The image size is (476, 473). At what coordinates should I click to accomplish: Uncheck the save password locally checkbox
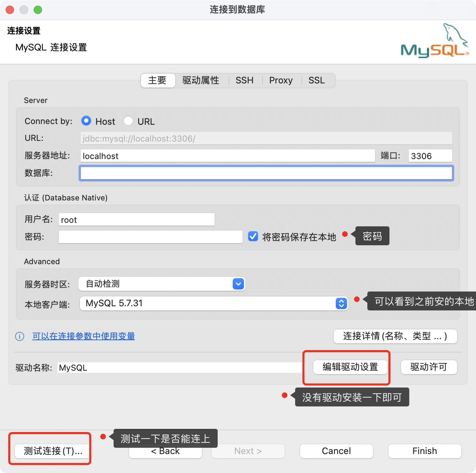[x=253, y=236]
